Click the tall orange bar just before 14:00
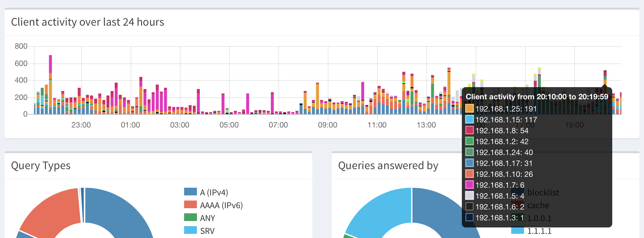This screenshot has height=238, width=644. pyautogui.click(x=449, y=91)
